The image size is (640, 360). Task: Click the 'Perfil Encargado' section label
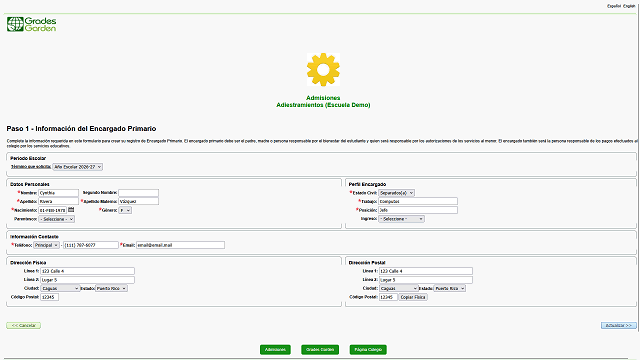pyautogui.click(x=367, y=184)
